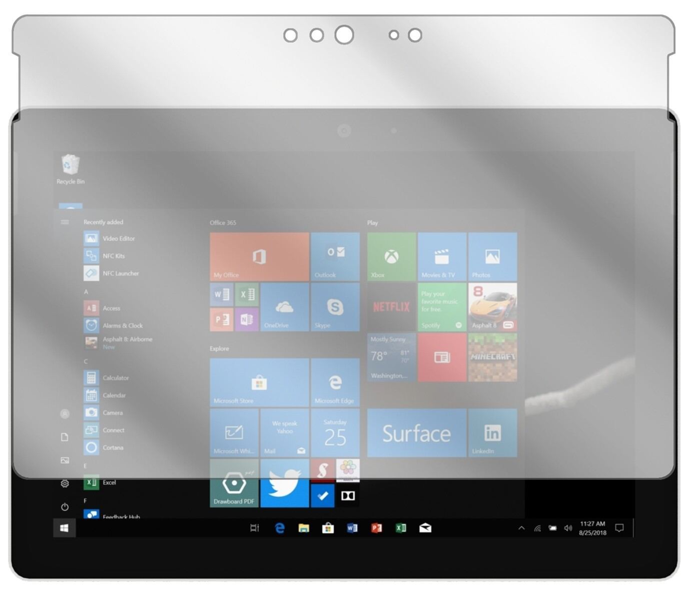Show hidden system tray icons
The image size is (700, 591).
click(521, 528)
